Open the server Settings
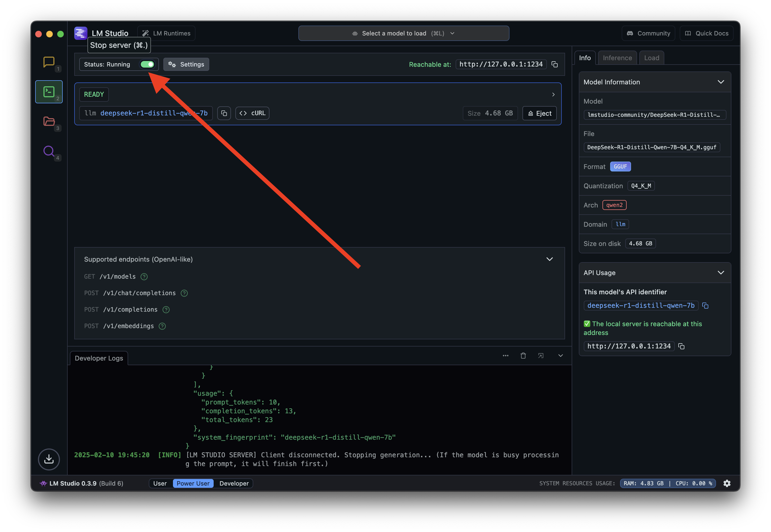Image resolution: width=771 pixels, height=532 pixels. [186, 64]
